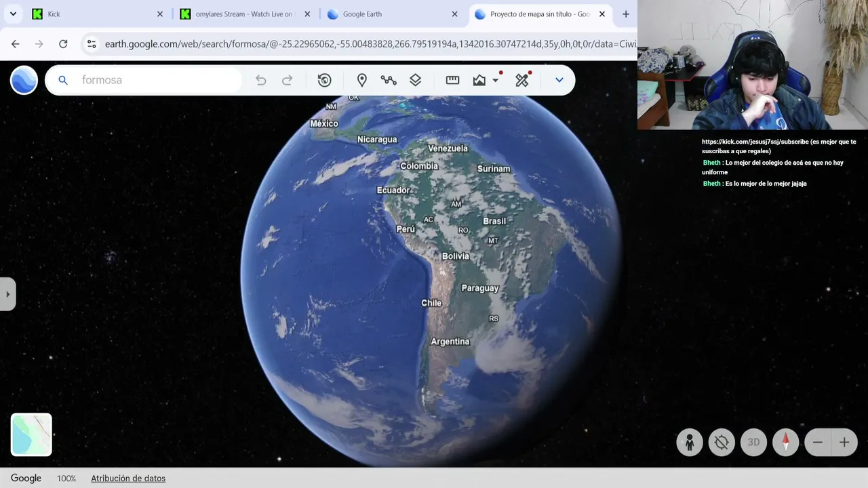Viewport: 868px width, 488px height.
Task: Click the Google logo in footer
Action: point(26,479)
